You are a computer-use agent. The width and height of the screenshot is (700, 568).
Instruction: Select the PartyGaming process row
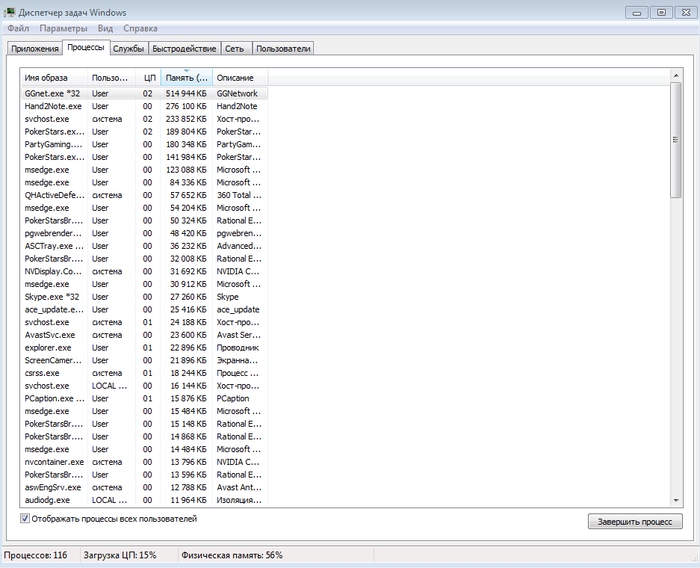144,145
